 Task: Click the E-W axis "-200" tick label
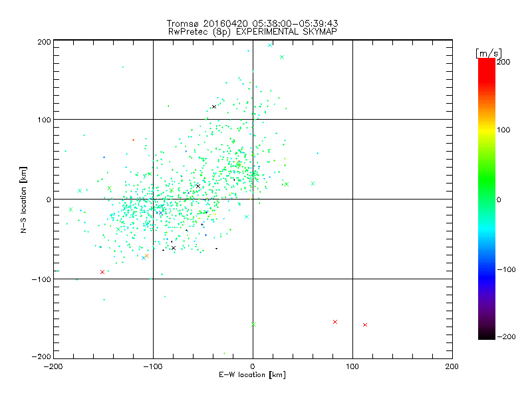(x=53, y=366)
